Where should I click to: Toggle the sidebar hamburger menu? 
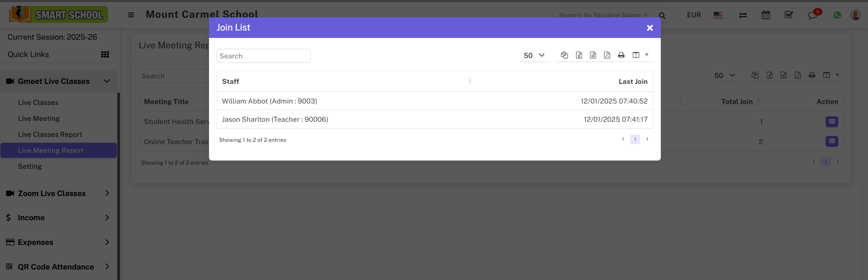coord(131,15)
